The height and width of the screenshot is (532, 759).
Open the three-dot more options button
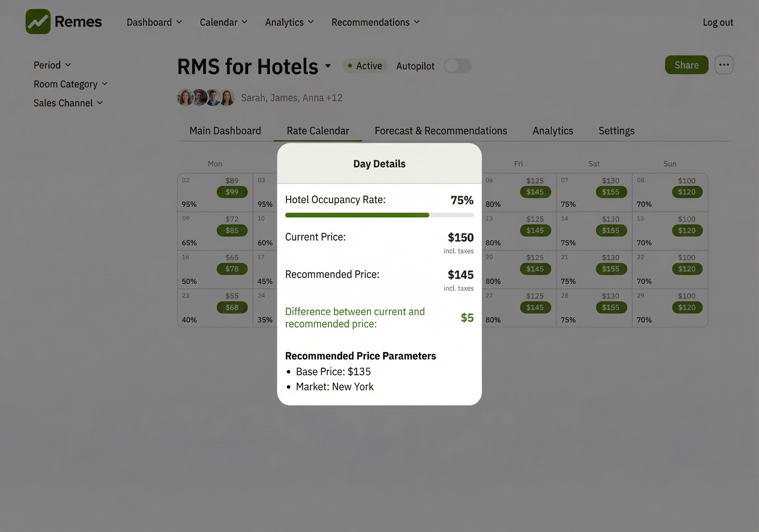click(724, 65)
